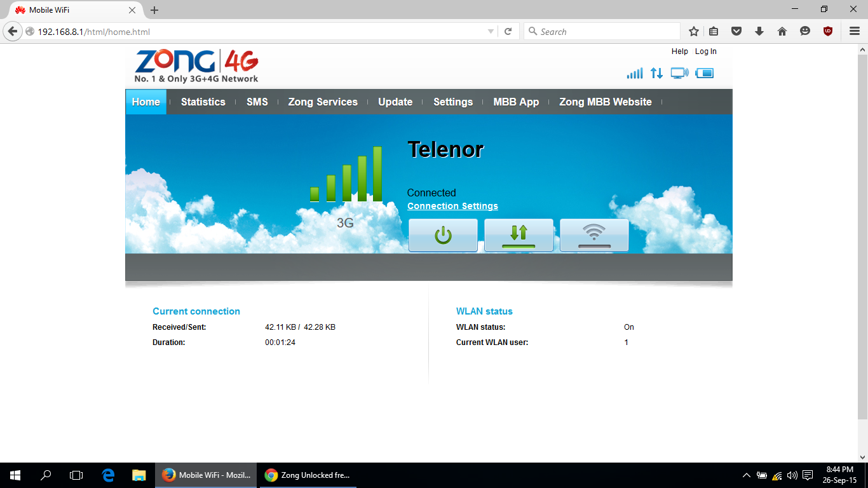
Task: Click the network icon in system tray
Action: click(777, 475)
